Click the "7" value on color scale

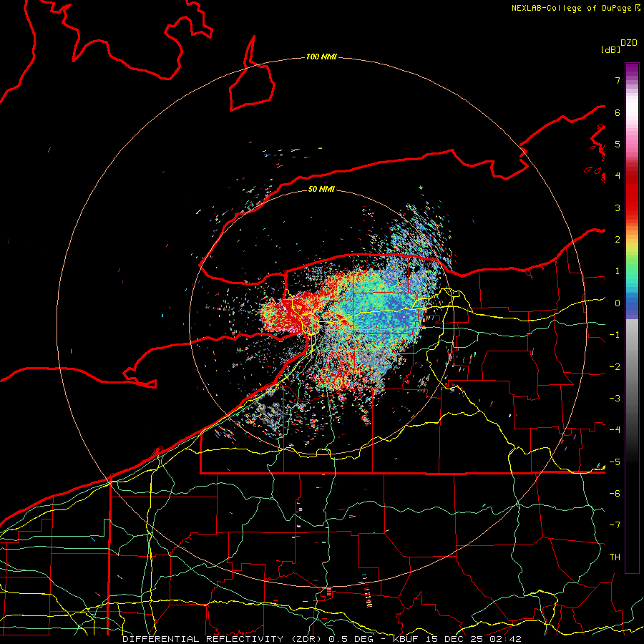pos(618,80)
